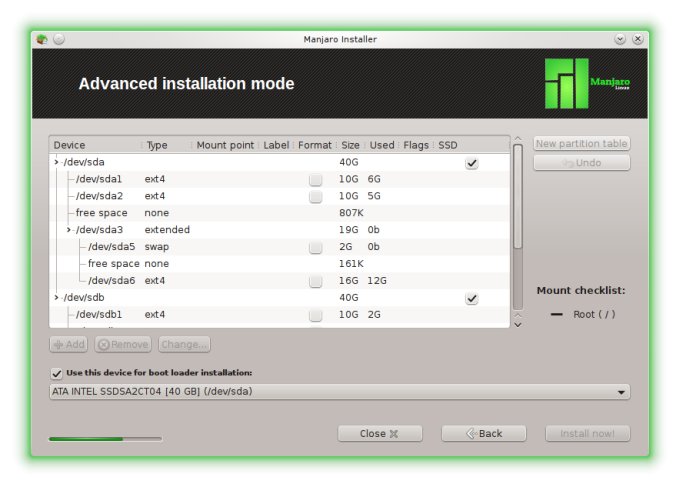Click the round window menu button in title bar

58,39
